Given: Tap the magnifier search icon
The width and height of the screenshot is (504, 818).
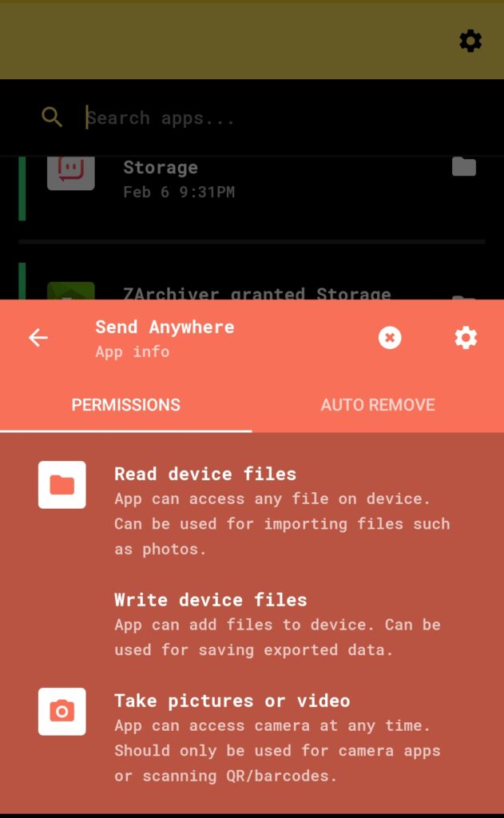Looking at the screenshot, I should [52, 117].
